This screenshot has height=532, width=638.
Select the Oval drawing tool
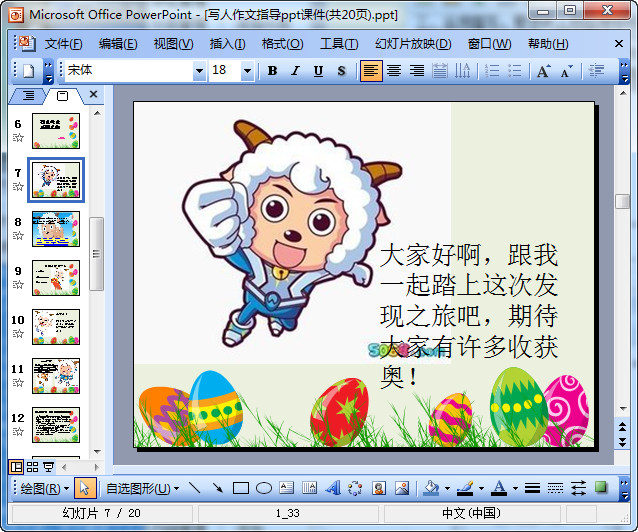264,488
